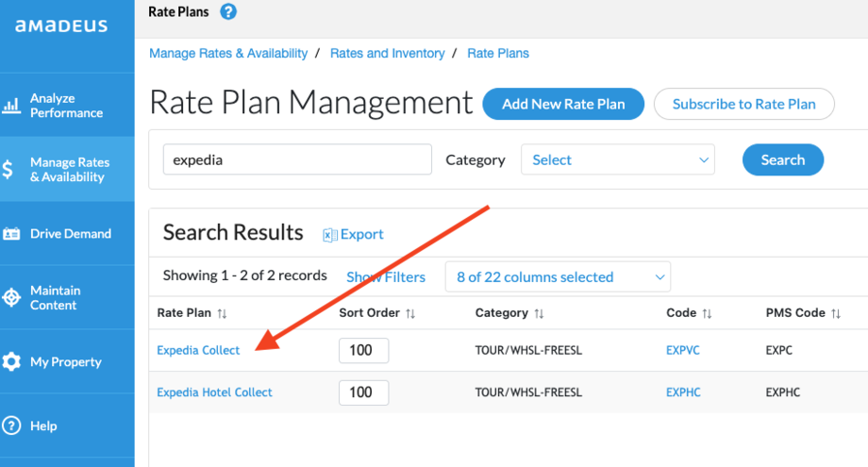868x467 pixels.
Task: Click the PMS Code column header text
Action: pos(795,312)
